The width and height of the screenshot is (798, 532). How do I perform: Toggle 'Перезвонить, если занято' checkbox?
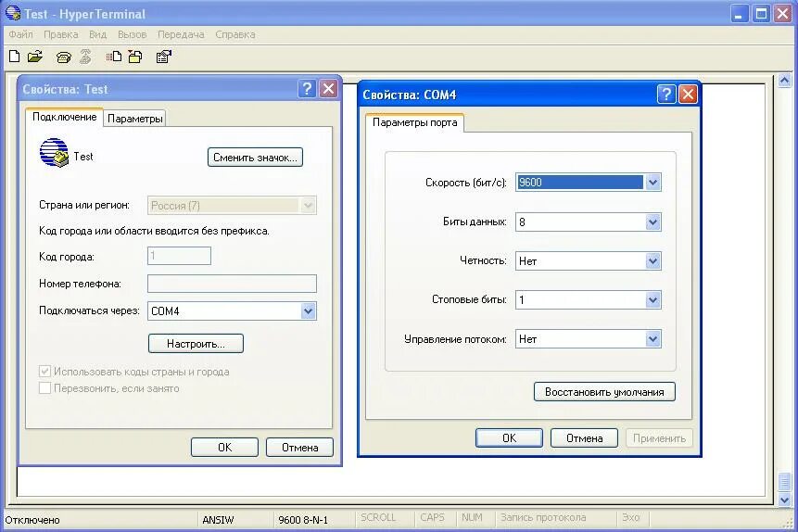44,388
